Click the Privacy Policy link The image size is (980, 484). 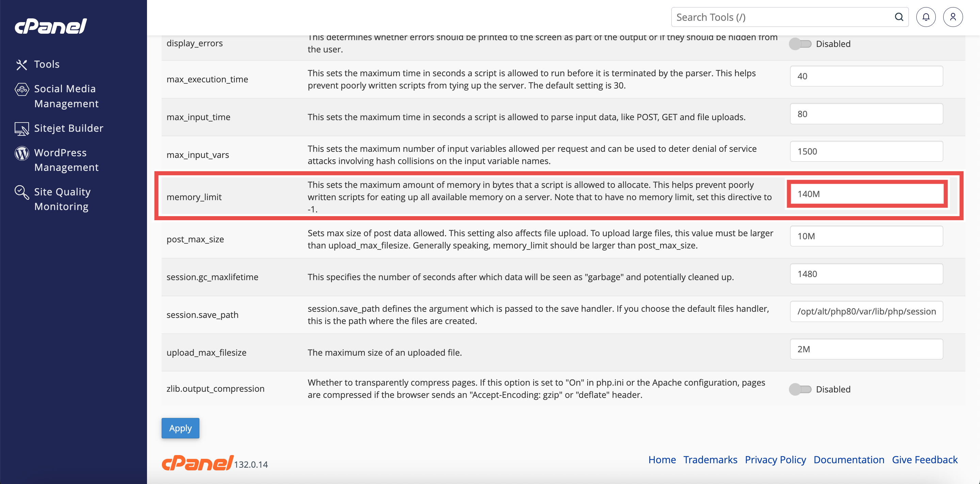pos(775,459)
